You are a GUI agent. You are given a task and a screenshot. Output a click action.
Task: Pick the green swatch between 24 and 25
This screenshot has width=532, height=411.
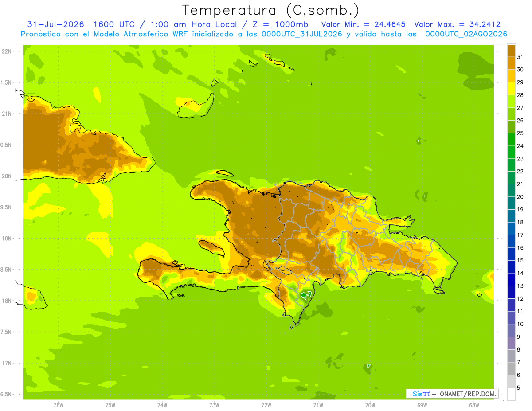[x=511, y=139]
